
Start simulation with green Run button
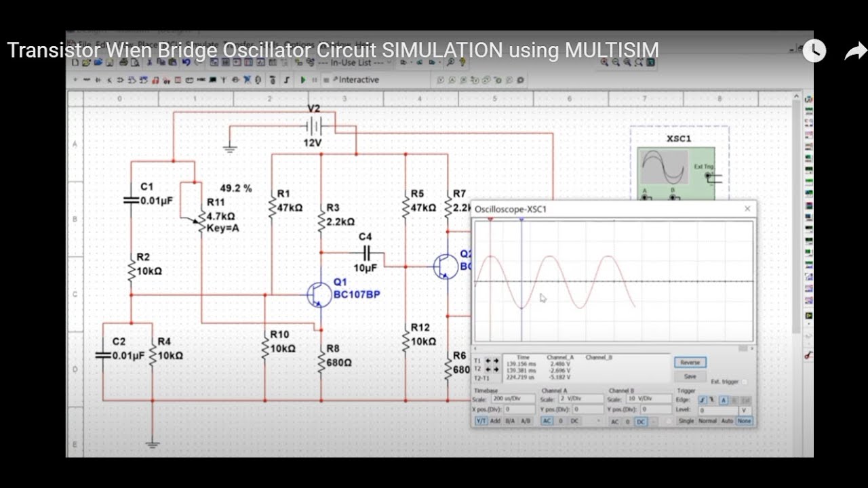[303, 79]
